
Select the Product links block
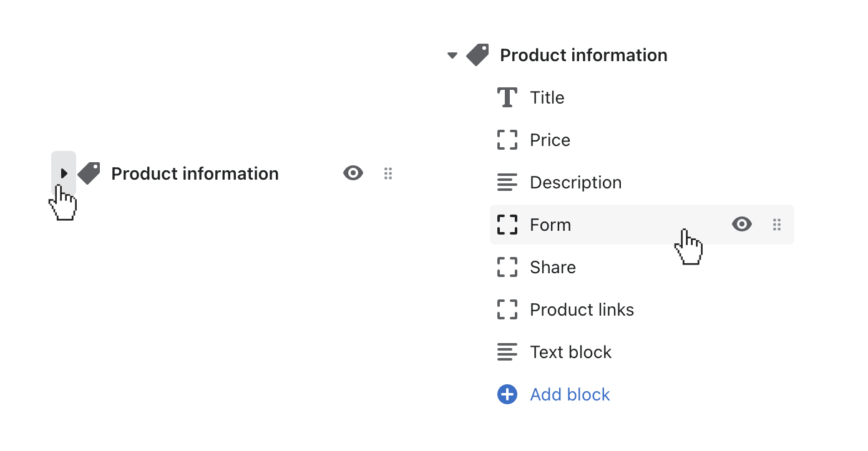(x=582, y=309)
